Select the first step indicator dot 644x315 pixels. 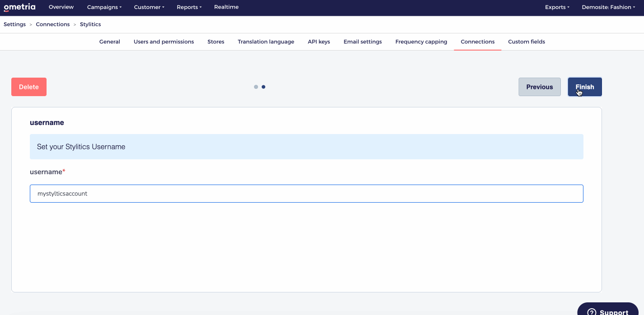(256, 87)
